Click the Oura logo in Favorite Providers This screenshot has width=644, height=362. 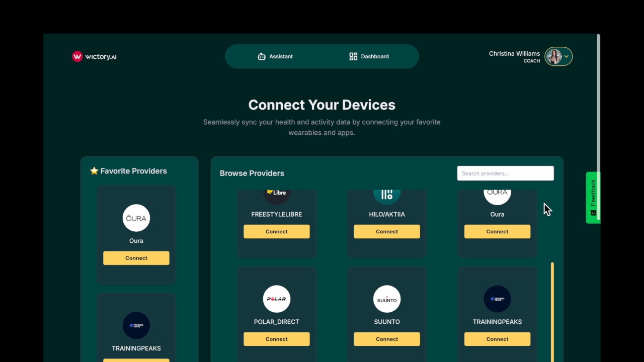click(136, 218)
